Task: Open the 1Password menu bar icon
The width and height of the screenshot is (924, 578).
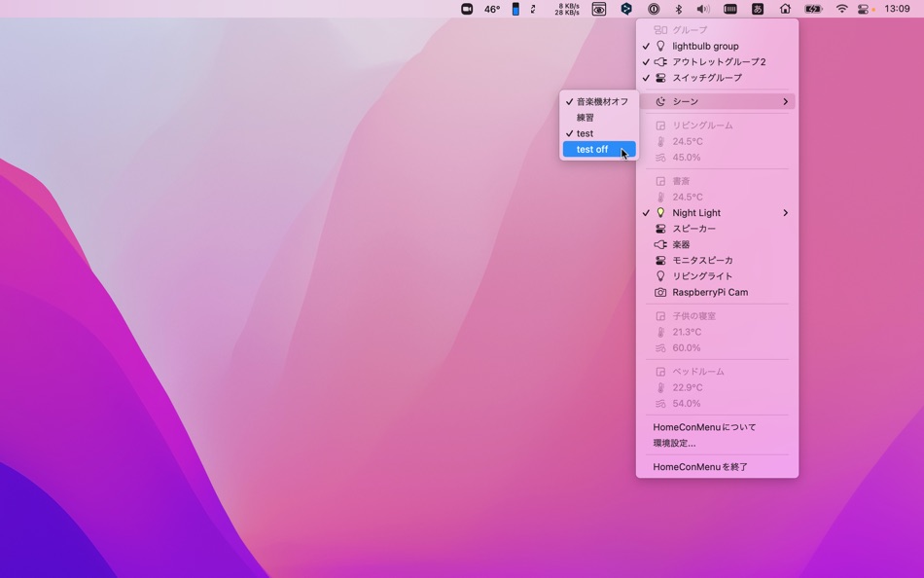Action: coord(654,9)
